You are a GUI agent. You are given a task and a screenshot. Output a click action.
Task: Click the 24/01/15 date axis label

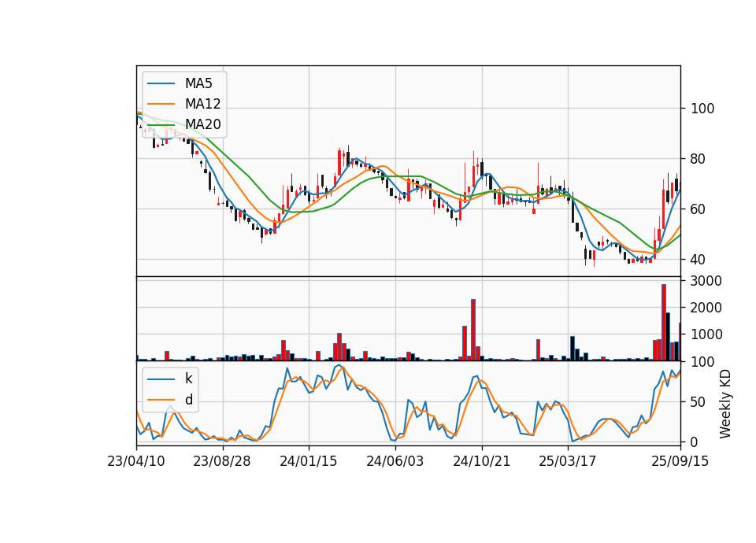(309, 461)
